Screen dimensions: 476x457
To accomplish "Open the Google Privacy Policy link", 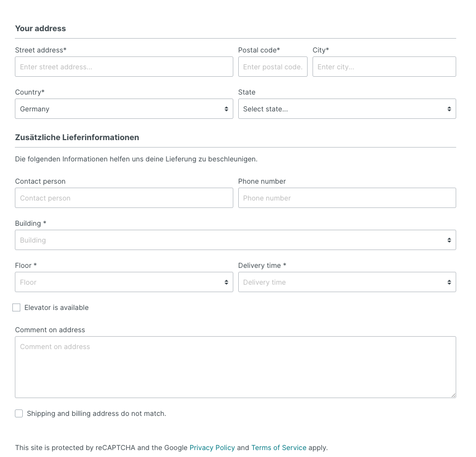I will pos(212,448).
